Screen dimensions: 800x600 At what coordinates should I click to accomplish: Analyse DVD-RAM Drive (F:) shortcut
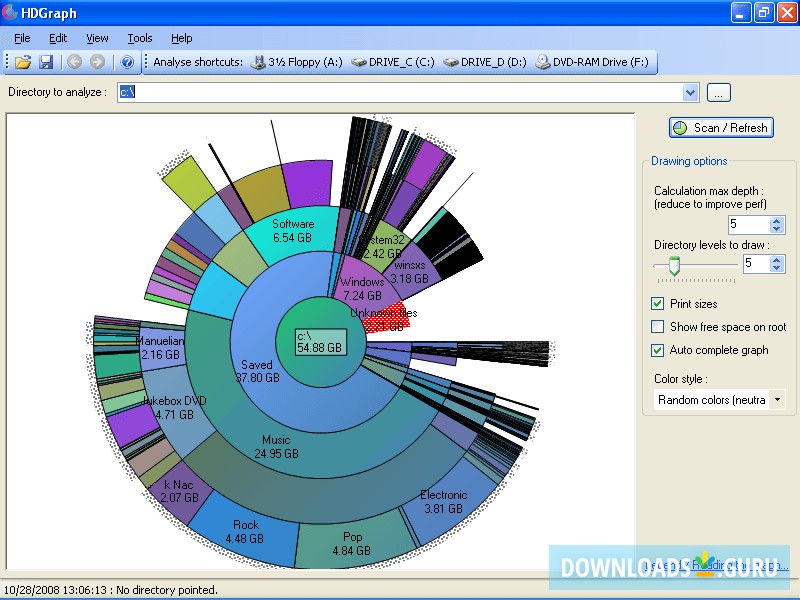(x=592, y=62)
